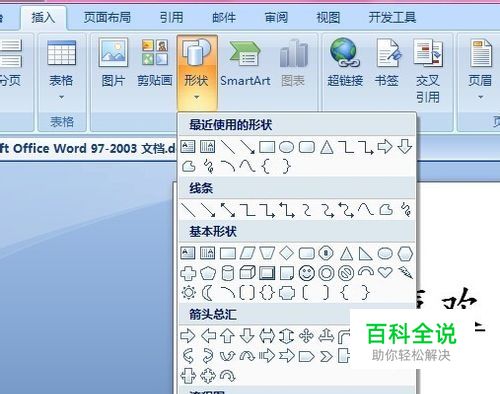500x394 pixels.
Task: Collapse the Shapes (形状) dropdown button
Action: [x=197, y=71]
